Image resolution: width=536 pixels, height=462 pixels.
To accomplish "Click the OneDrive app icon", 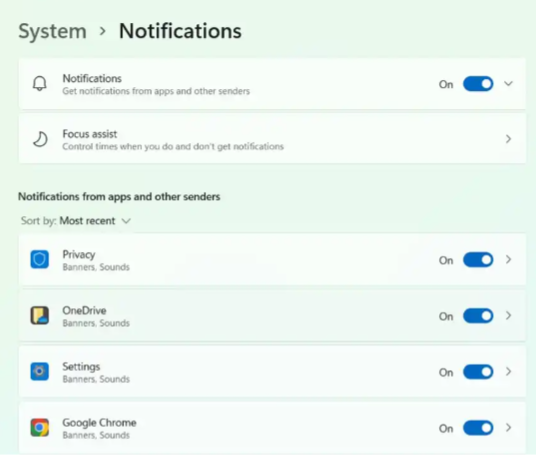I will 40,315.
